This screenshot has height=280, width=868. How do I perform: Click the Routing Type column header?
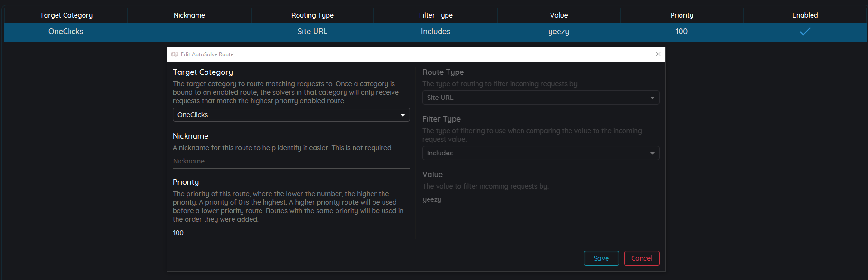coord(312,15)
